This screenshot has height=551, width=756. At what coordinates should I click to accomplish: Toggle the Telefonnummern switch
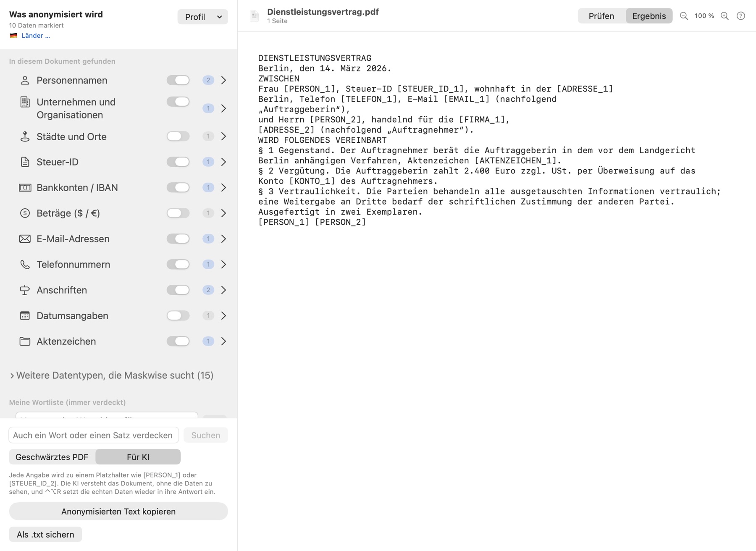(178, 264)
